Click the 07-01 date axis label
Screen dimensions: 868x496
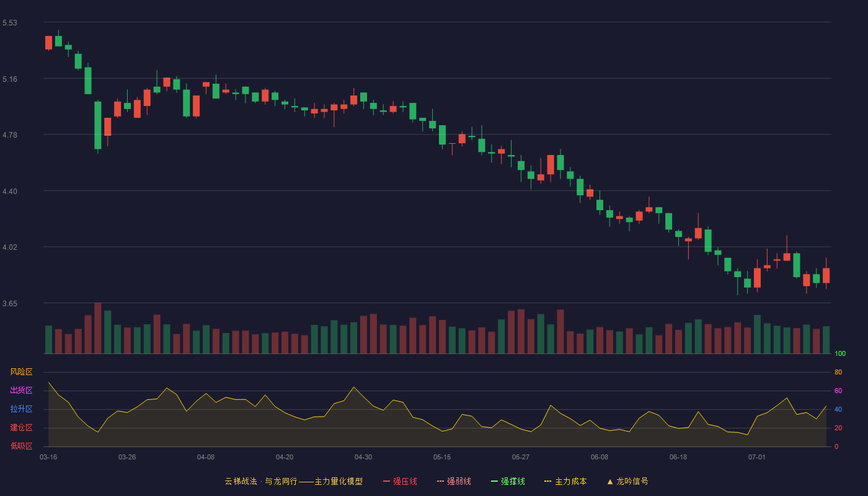pos(757,457)
